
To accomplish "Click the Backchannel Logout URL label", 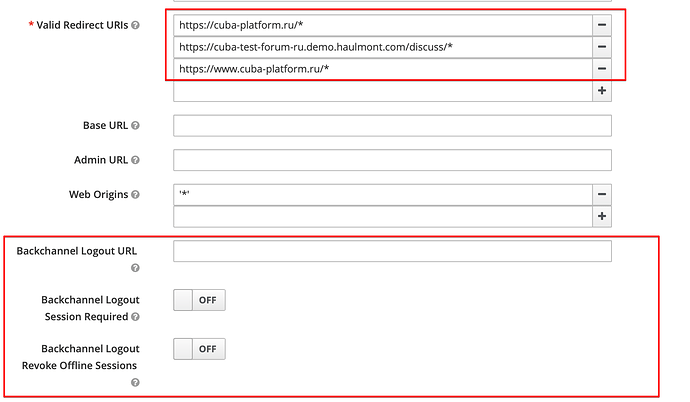I will (x=77, y=251).
